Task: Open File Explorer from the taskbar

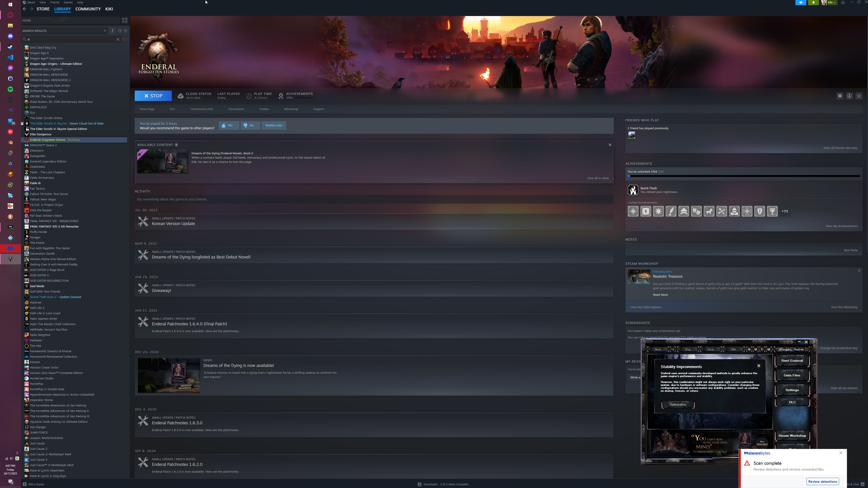Action: pos(10,26)
